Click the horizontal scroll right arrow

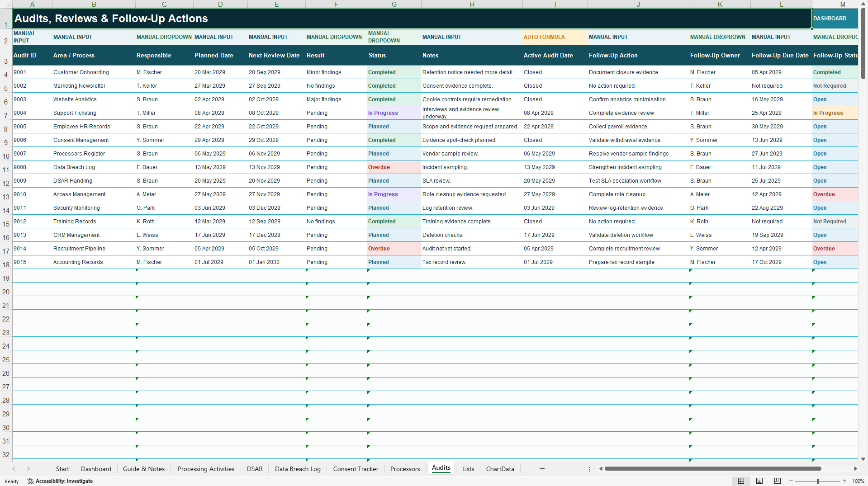point(855,469)
